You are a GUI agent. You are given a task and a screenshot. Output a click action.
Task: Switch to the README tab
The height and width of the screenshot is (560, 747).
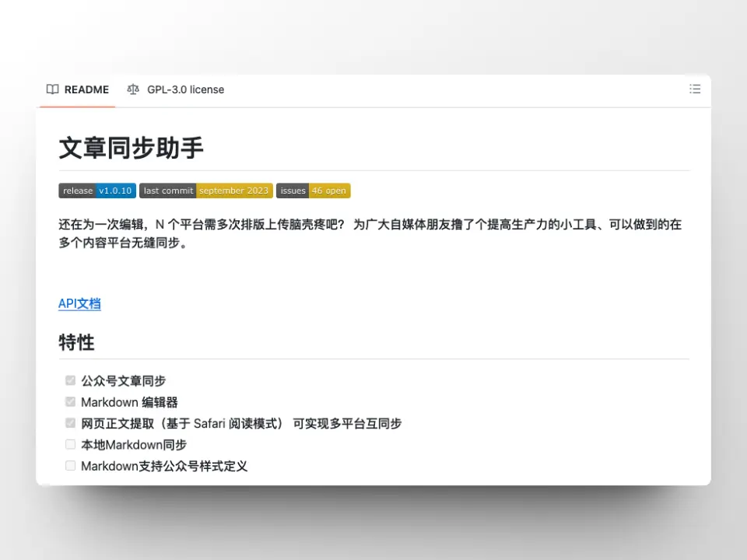tap(86, 89)
